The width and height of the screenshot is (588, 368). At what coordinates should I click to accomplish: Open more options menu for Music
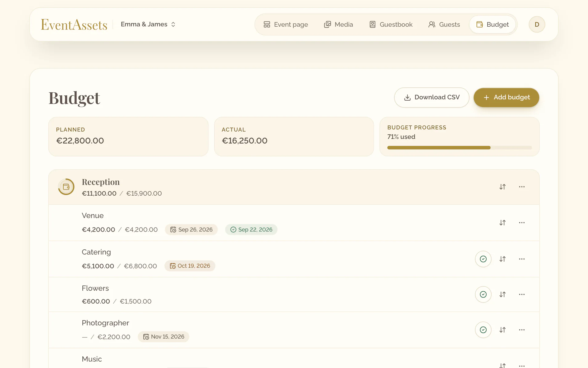point(522,366)
